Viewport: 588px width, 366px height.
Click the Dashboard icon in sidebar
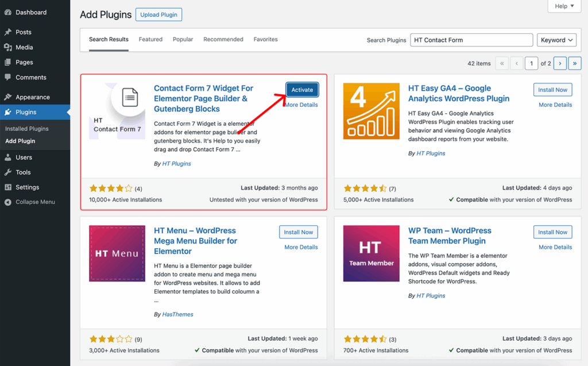pyautogui.click(x=8, y=13)
